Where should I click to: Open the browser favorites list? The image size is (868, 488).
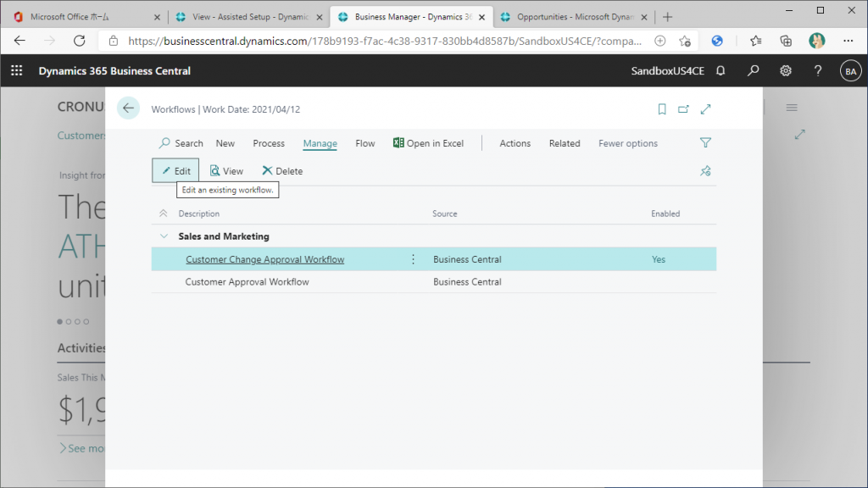[755, 41]
